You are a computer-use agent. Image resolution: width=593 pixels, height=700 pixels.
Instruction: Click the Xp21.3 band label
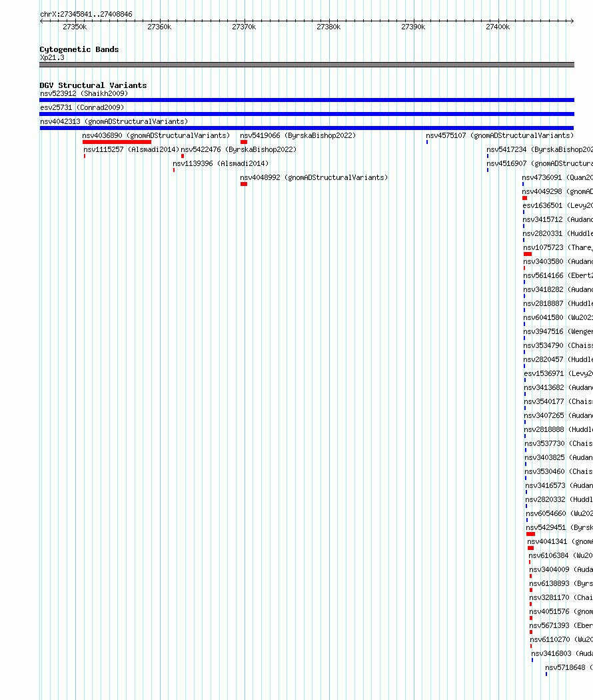(x=52, y=57)
